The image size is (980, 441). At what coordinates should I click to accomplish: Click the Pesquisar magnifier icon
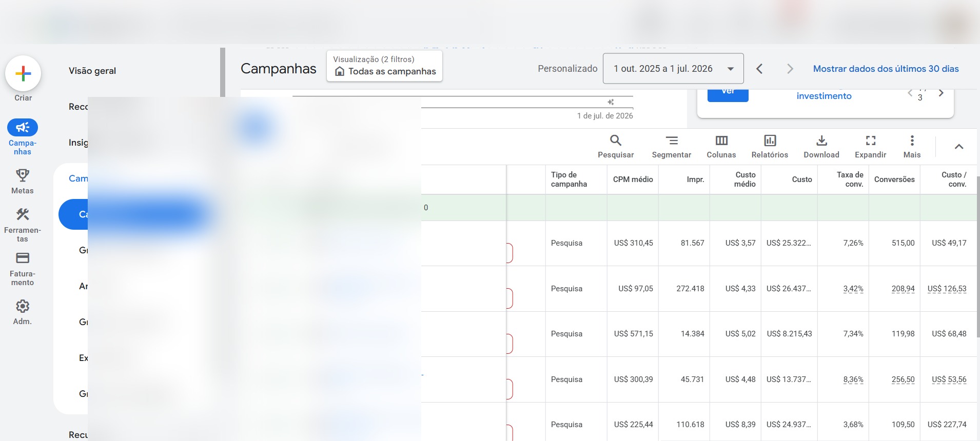[x=616, y=141]
